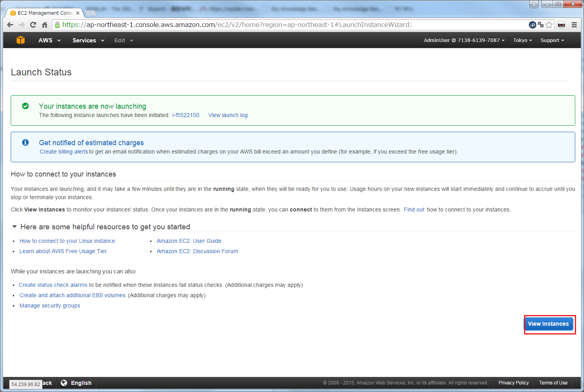This screenshot has width=584, height=392.
Task: Open the Support dropdown menu
Action: (552, 40)
